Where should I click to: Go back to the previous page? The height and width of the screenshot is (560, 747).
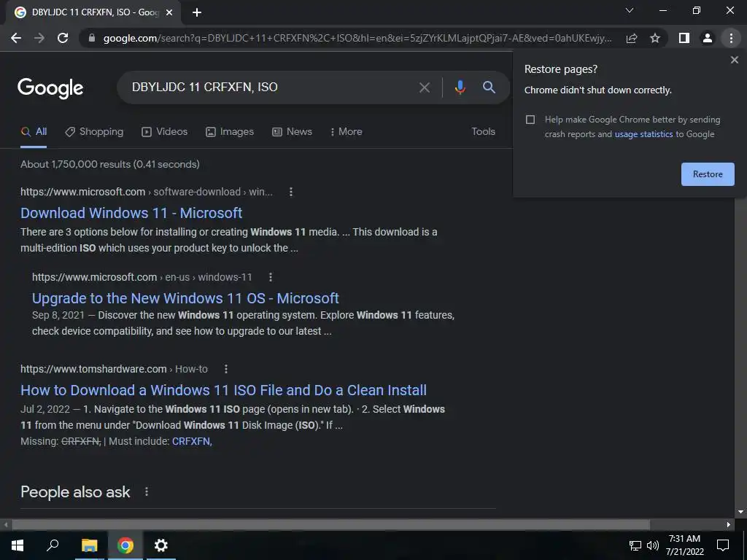click(16, 38)
